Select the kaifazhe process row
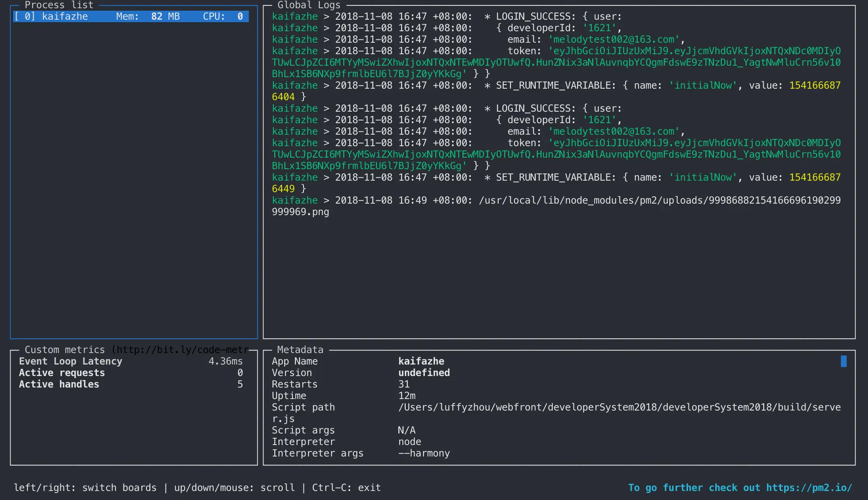868x500 pixels. 131,16
